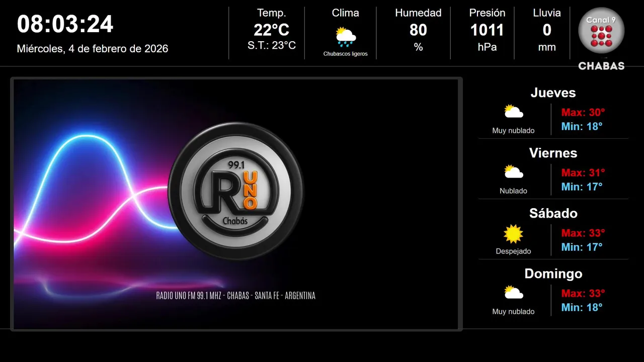
Task: Click the rain value 0
Action: click(x=547, y=30)
